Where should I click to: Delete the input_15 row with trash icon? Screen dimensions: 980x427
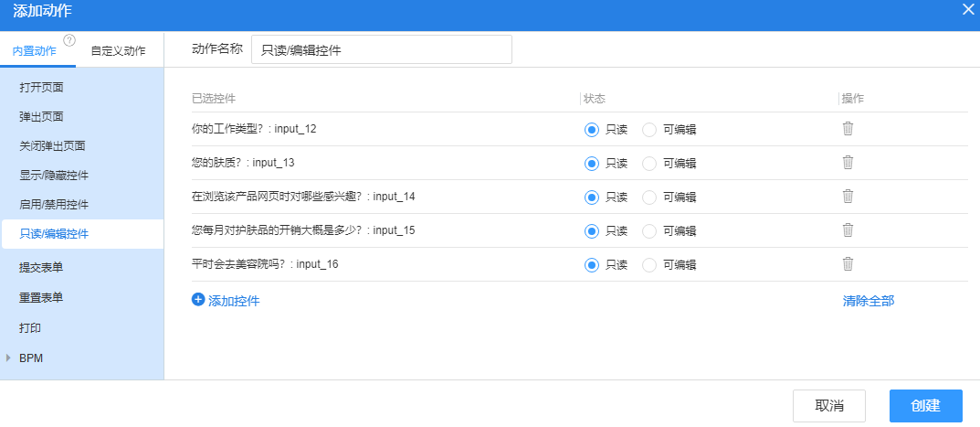pos(848,230)
